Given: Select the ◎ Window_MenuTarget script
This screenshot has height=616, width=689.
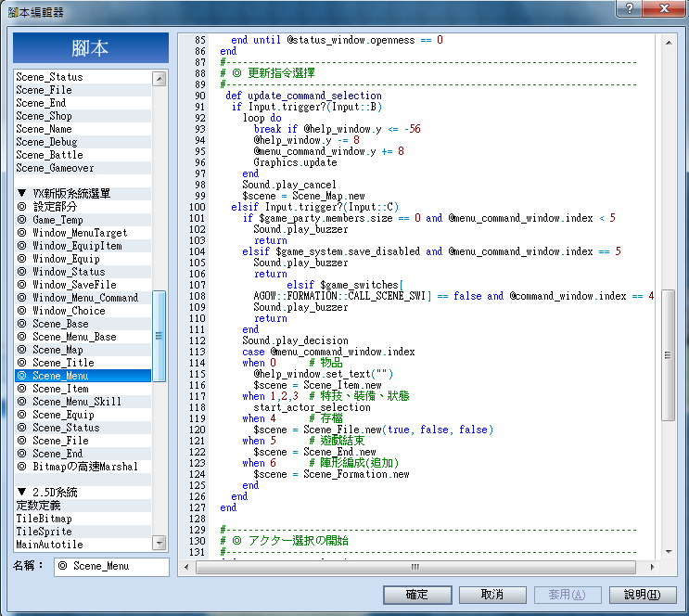Looking at the screenshot, I should pyautogui.click(x=83, y=233).
